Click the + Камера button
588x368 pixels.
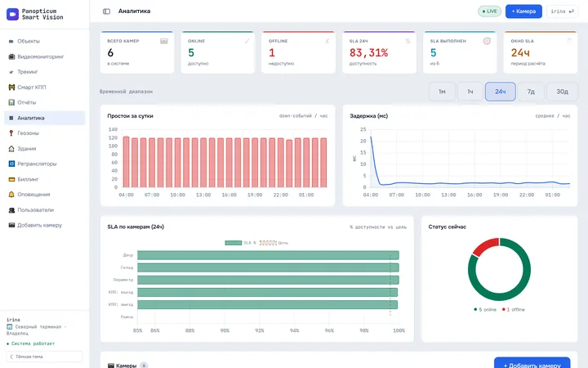[x=523, y=11]
